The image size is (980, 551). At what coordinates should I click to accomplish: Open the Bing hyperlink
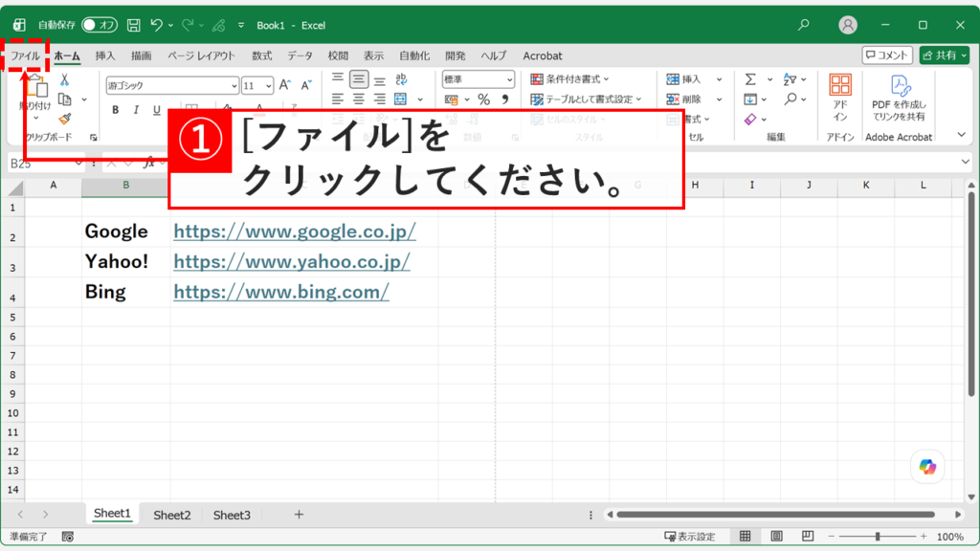(x=281, y=292)
